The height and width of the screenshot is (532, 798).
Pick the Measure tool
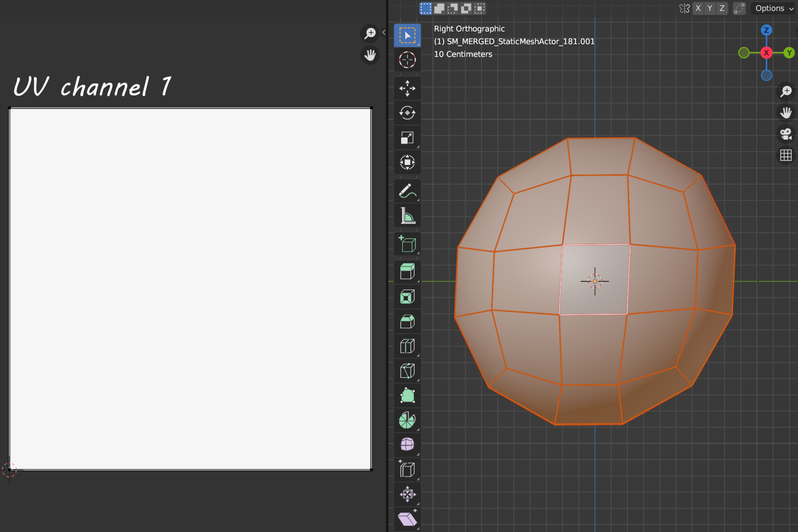tap(407, 215)
